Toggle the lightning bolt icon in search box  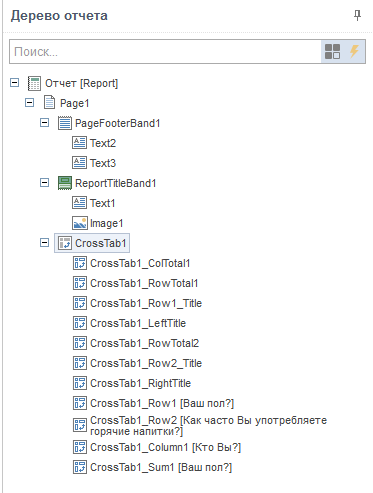click(354, 52)
